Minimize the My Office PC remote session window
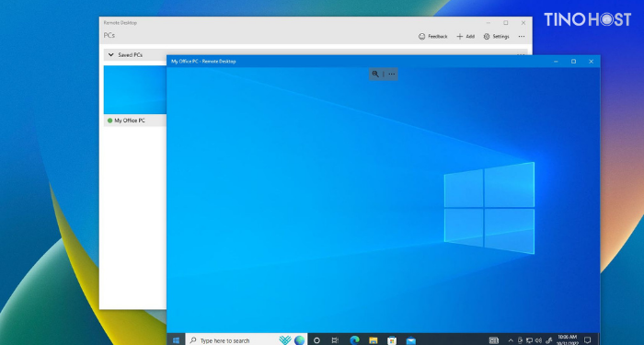 click(x=556, y=62)
